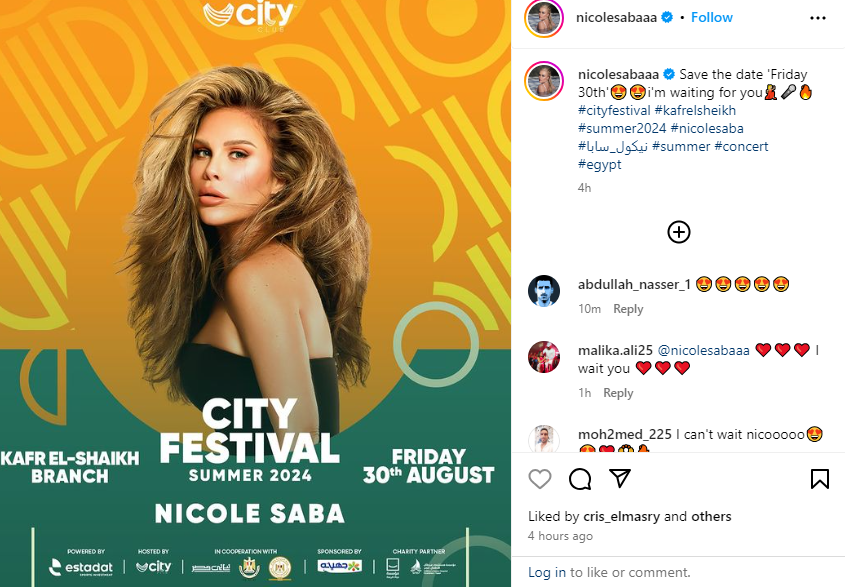
Task: Open comments with speech bubble icon
Action: click(x=580, y=479)
